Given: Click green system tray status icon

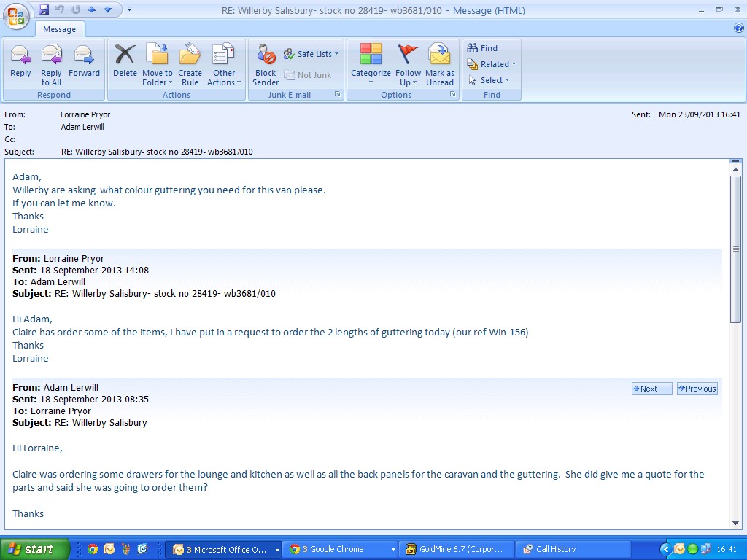Looking at the screenshot, I should 692,550.
